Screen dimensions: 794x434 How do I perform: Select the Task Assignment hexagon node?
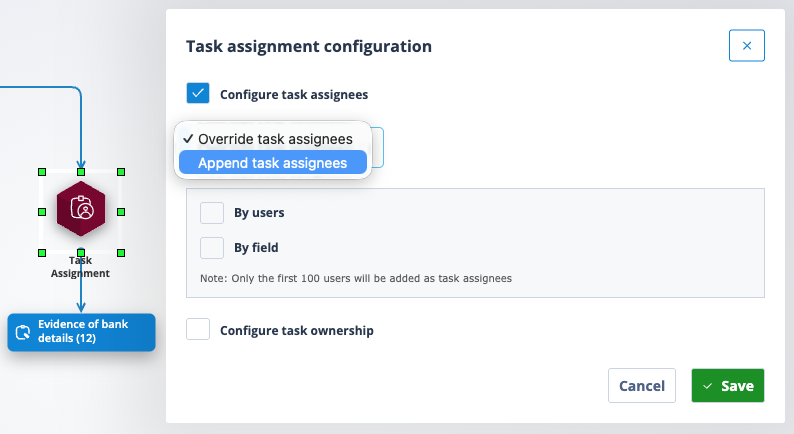pyautogui.click(x=81, y=209)
